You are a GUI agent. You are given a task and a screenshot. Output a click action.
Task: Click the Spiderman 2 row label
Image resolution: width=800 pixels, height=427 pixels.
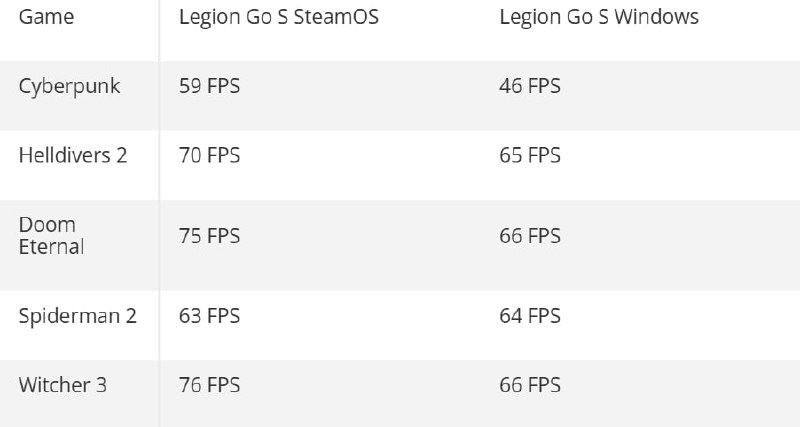78,316
